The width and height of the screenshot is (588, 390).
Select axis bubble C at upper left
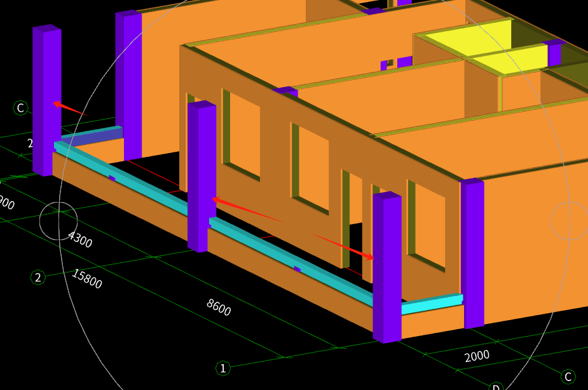(20, 108)
